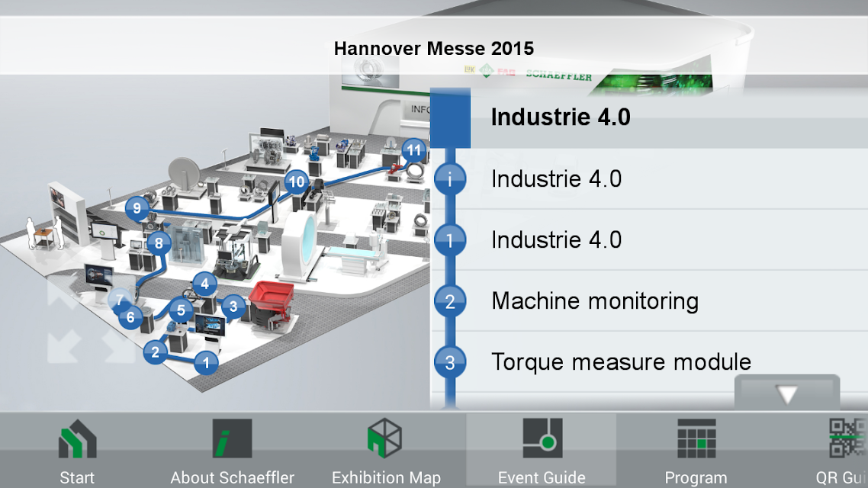868x488 pixels.
Task: Select map marker 4 on the route
Action: point(205,284)
